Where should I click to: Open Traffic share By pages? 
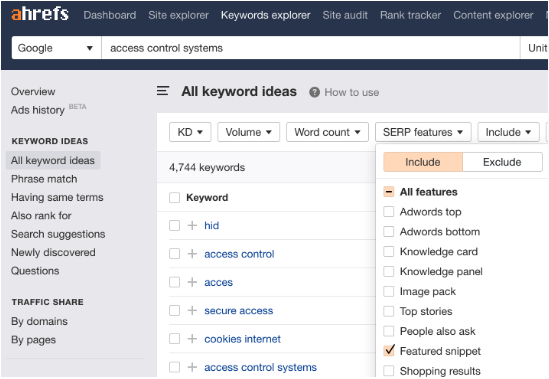click(x=33, y=340)
